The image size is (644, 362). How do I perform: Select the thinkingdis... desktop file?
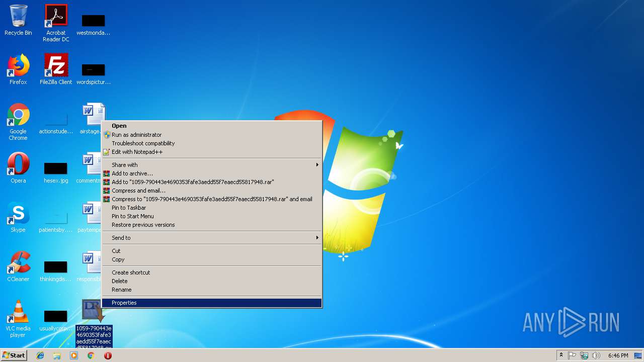[x=56, y=270]
